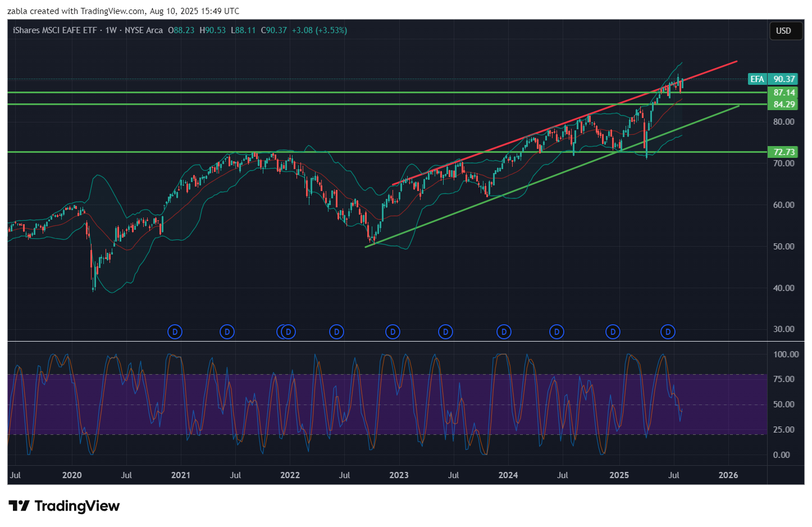The width and height of the screenshot is (812, 527).
Task: Click the latest dividend marker near Jul 2025
Action: point(668,332)
